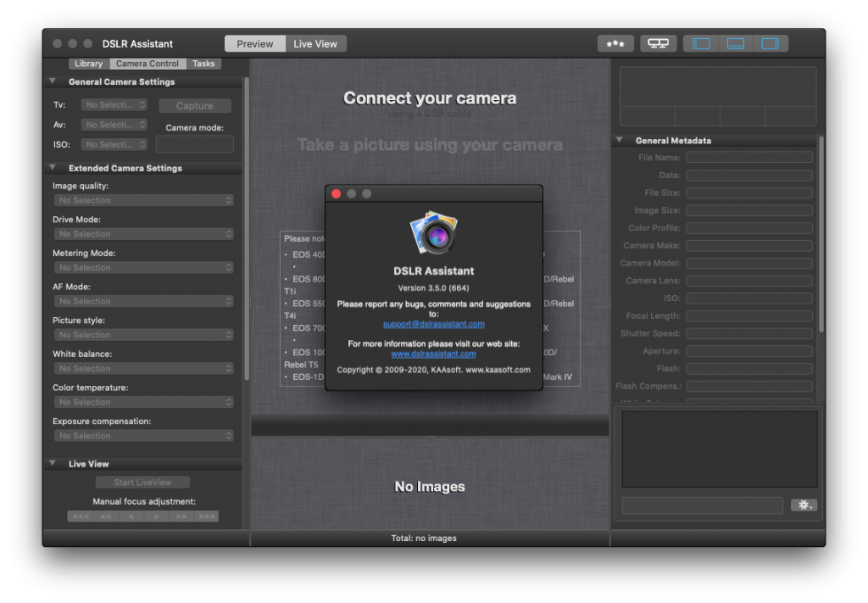Open the AF Mode dropdown
This screenshot has width=868, height=603.
(x=144, y=301)
